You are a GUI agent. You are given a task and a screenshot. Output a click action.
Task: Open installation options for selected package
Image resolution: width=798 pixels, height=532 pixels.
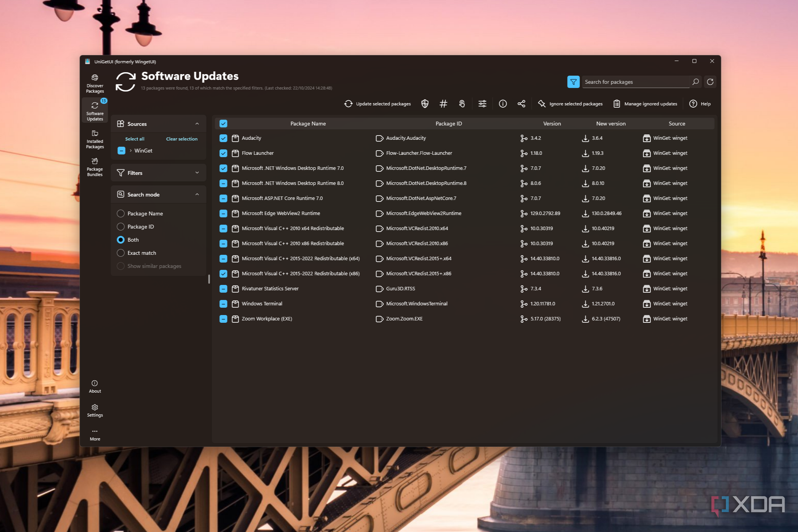click(482, 103)
